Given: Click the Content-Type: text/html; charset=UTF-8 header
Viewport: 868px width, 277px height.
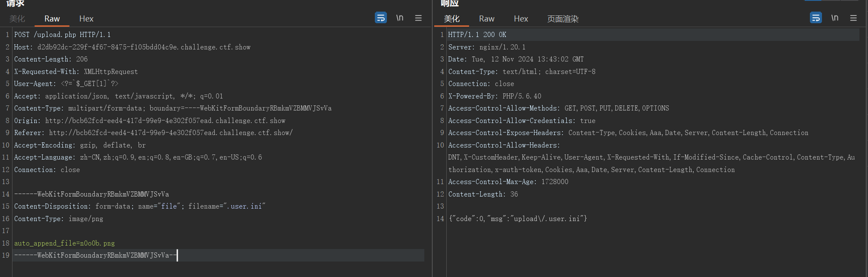Looking at the screenshot, I should [x=522, y=71].
